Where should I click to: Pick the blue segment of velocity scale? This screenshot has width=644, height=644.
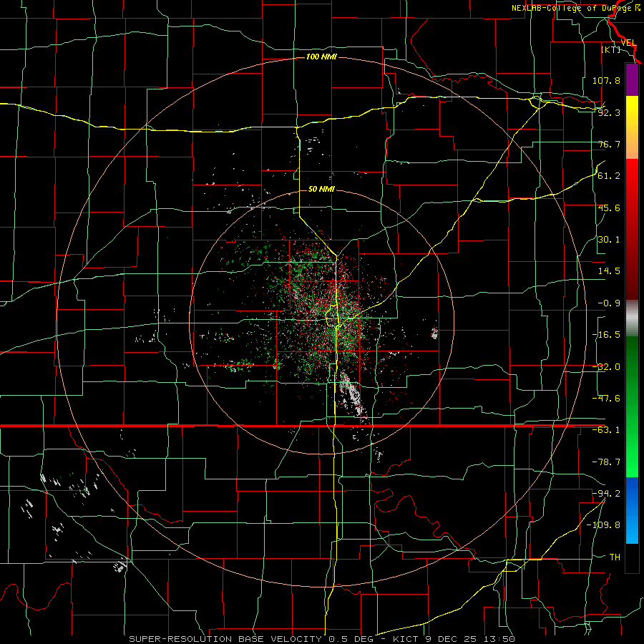pos(632,510)
